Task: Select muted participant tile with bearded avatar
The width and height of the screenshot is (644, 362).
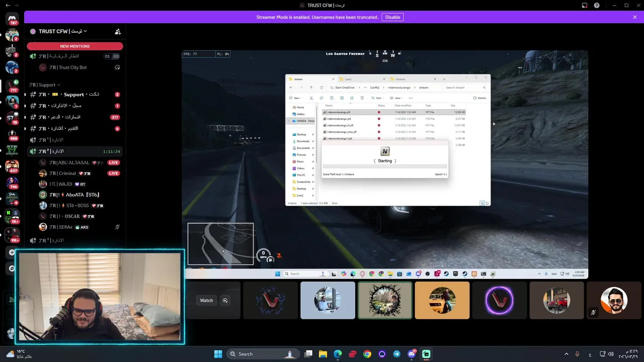Action: 614,300
